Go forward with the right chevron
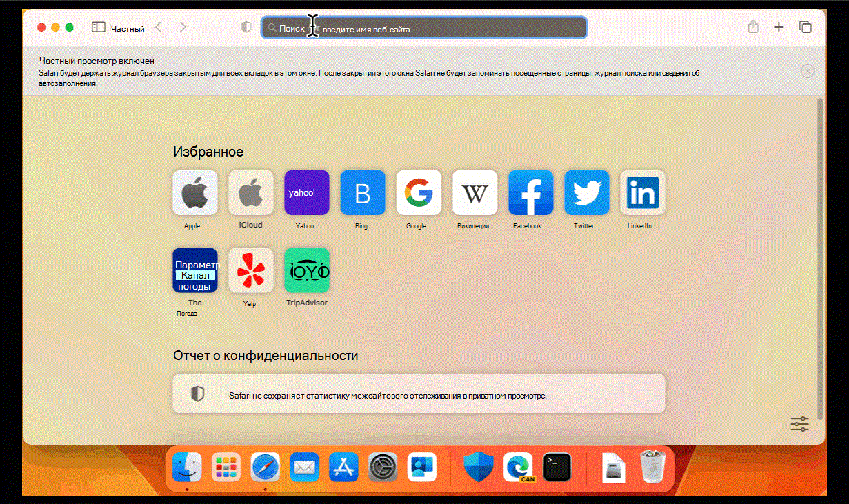The image size is (849, 504). pyautogui.click(x=183, y=28)
